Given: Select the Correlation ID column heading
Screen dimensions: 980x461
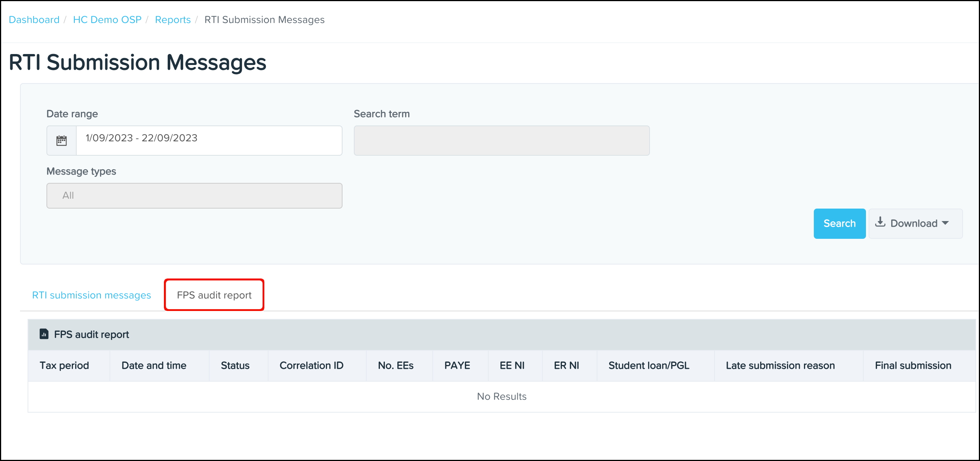Looking at the screenshot, I should pos(312,365).
